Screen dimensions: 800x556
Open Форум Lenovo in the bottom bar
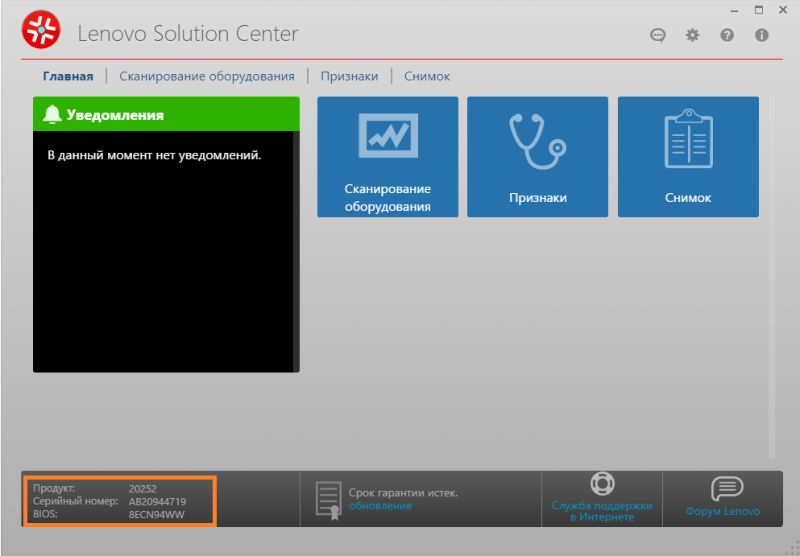722,498
